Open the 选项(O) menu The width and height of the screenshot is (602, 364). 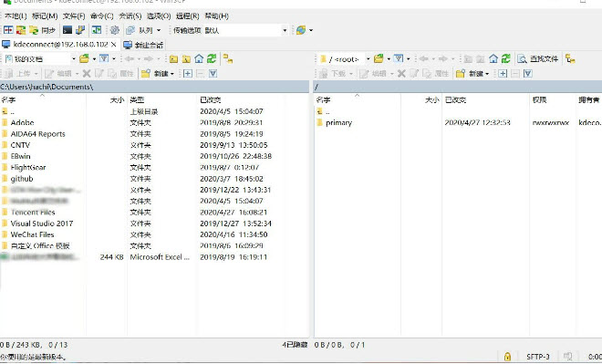(x=159, y=16)
